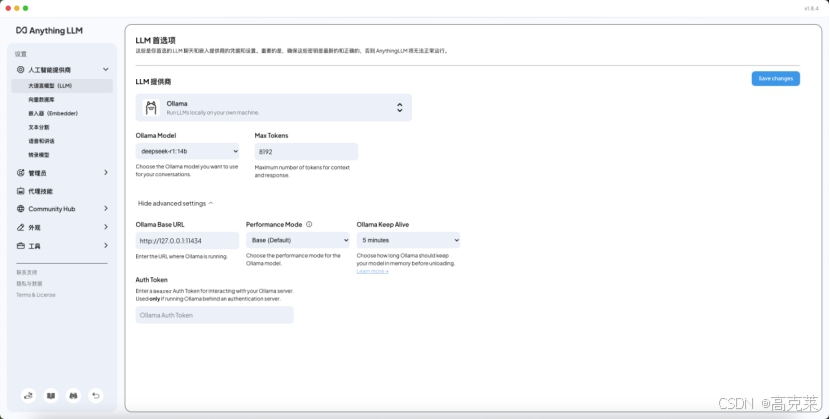Expand the 管理员 section chevron
The height and width of the screenshot is (419, 830).
[106, 172]
